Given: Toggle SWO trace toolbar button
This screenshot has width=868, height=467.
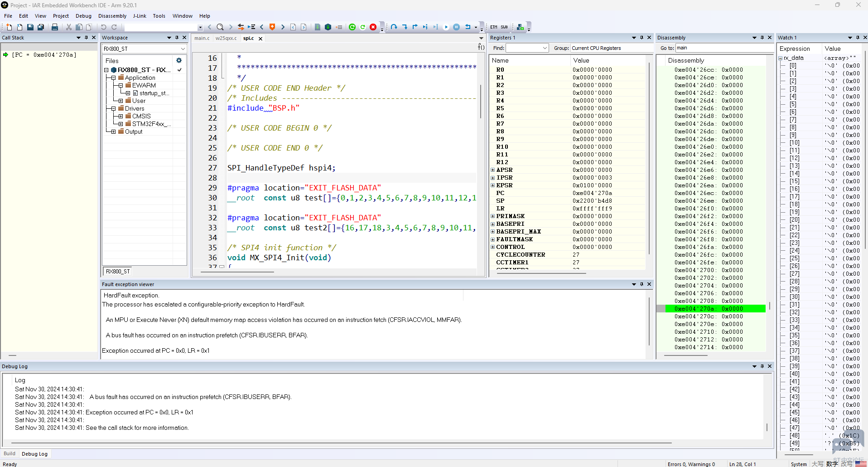Looking at the screenshot, I should 504,27.
